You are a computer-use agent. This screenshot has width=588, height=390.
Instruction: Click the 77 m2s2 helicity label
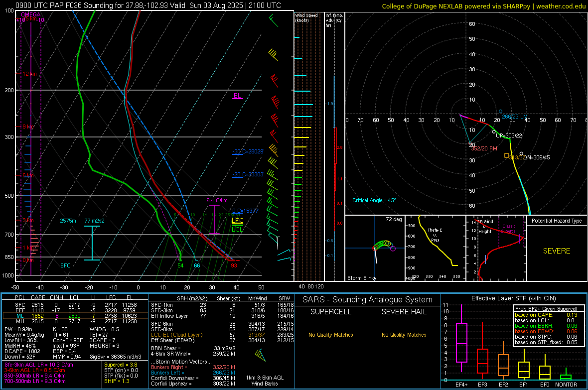tap(94, 221)
